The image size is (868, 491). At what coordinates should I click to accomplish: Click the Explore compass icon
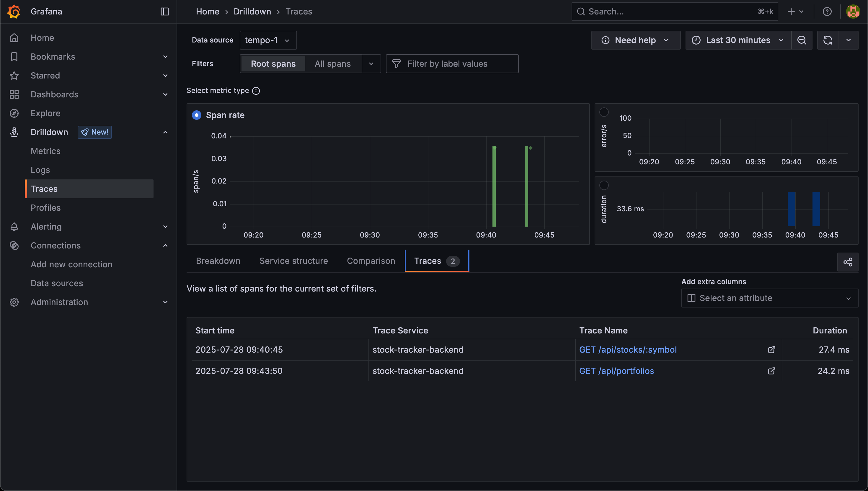pos(14,113)
